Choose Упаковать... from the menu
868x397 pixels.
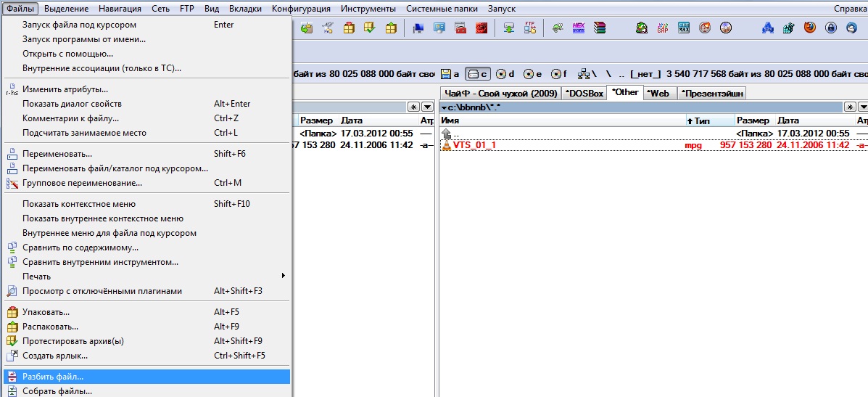tap(146, 312)
